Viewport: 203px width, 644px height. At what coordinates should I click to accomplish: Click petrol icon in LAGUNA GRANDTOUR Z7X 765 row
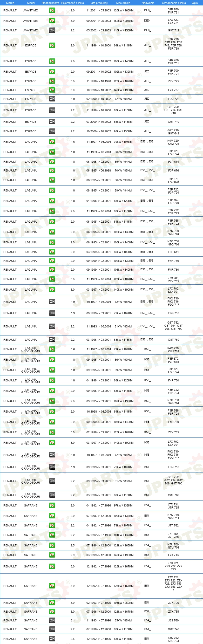(52, 432)
